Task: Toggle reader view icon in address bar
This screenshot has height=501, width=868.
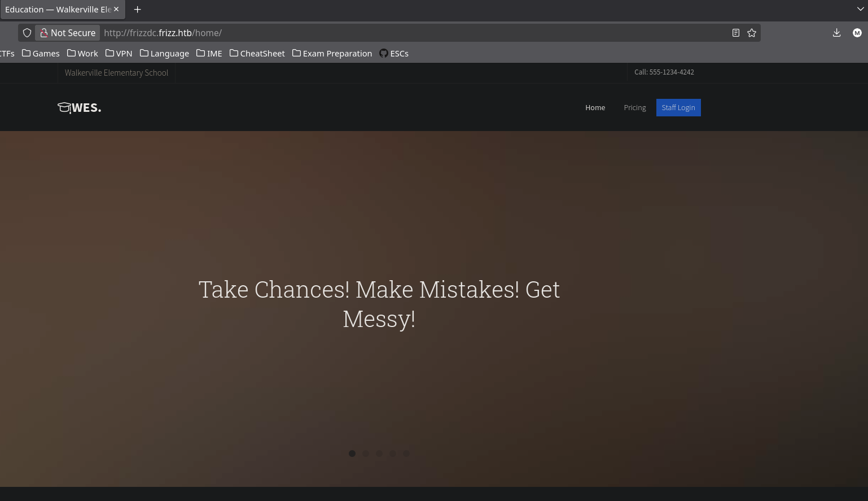Action: pos(735,33)
